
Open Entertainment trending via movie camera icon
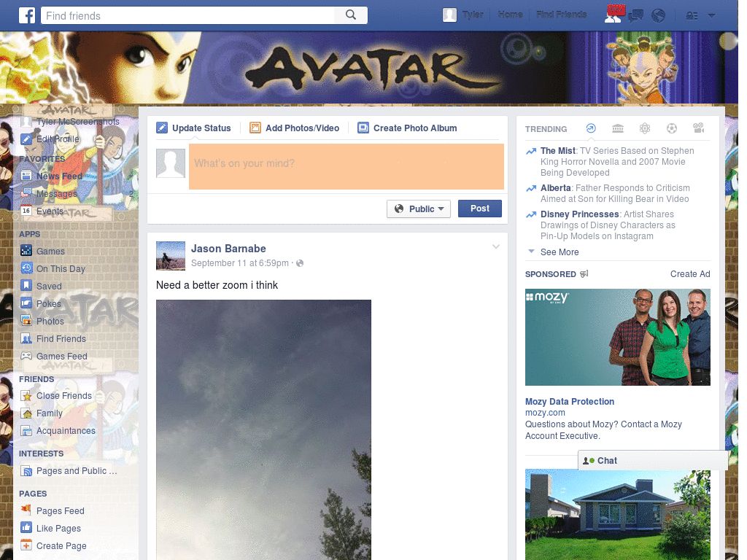[698, 128]
